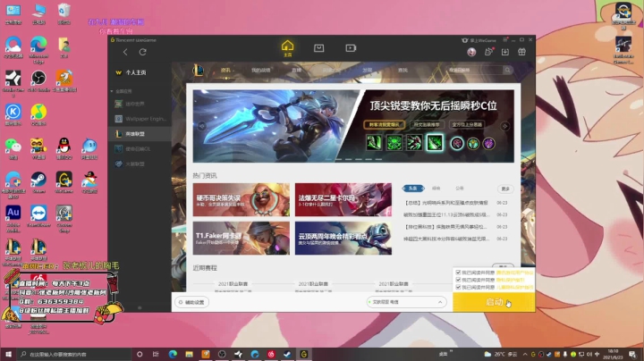Screen dimensions: 644x361
Task: Open File Explorer from the taskbar
Action: tap(189, 354)
